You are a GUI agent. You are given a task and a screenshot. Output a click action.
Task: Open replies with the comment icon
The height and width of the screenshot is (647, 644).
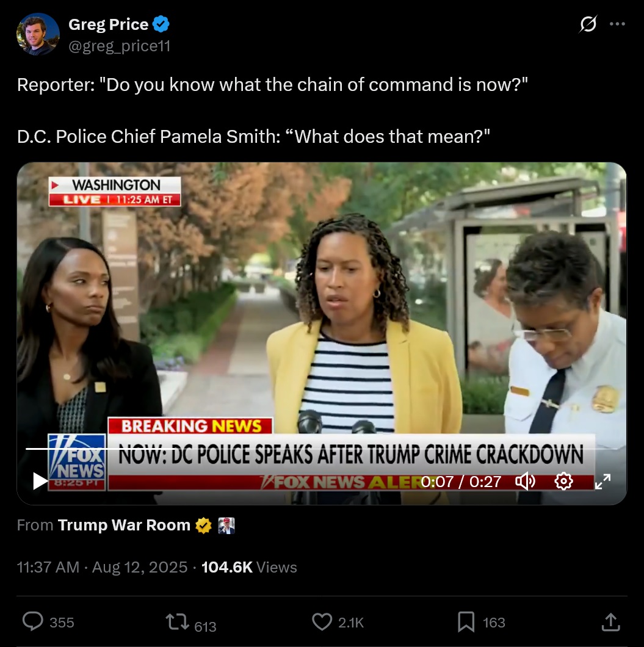(x=33, y=621)
